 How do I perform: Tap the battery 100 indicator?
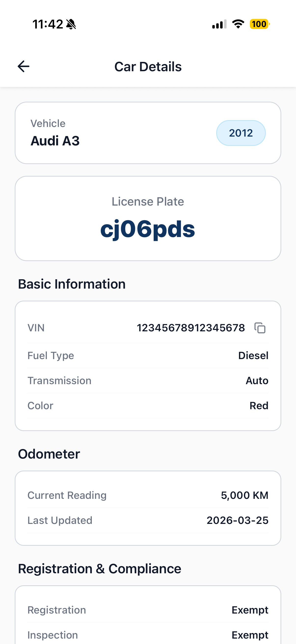[259, 24]
